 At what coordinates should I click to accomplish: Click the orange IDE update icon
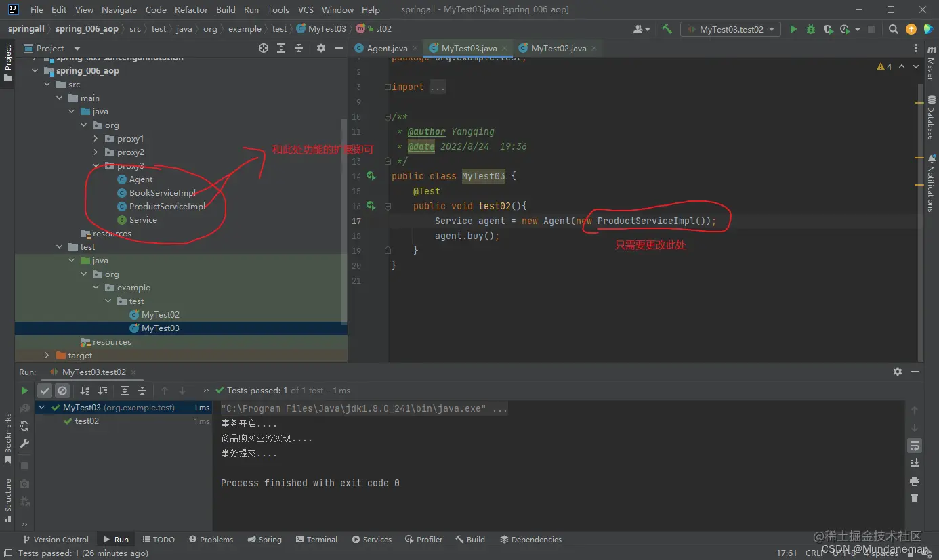click(911, 29)
